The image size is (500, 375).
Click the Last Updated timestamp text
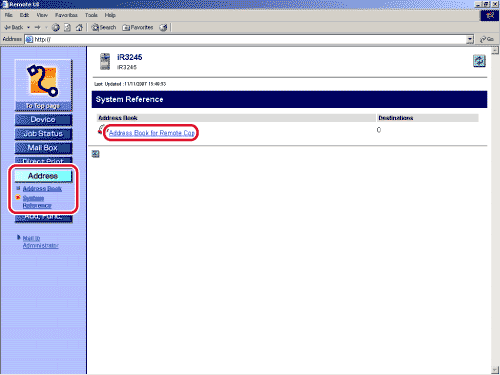click(130, 84)
